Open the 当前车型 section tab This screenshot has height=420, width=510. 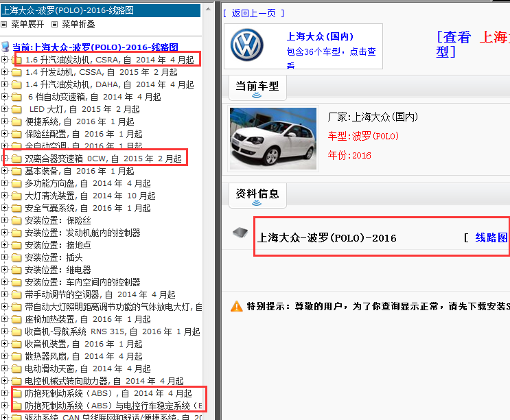(257, 87)
